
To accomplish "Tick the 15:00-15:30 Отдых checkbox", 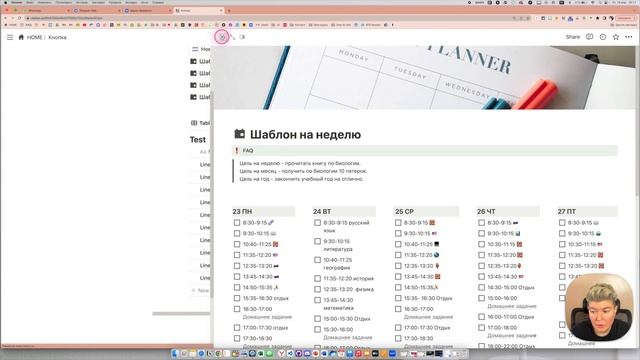I will pos(318,319).
